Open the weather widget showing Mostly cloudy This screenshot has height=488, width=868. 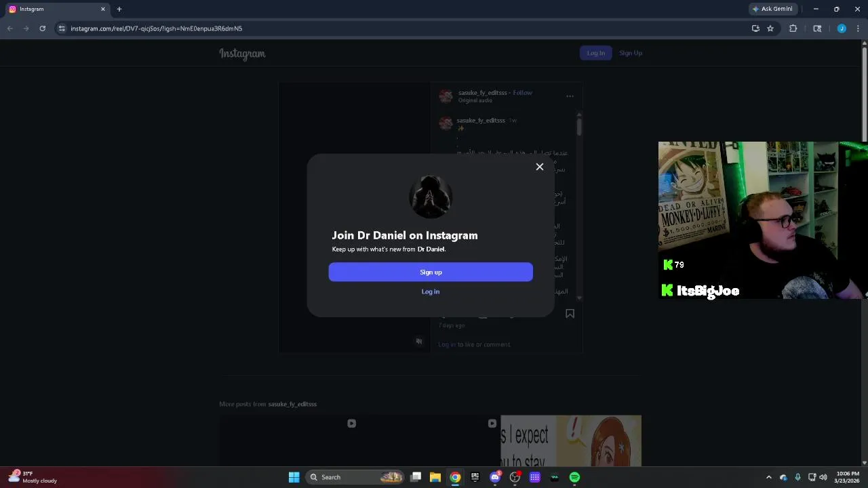(33, 477)
